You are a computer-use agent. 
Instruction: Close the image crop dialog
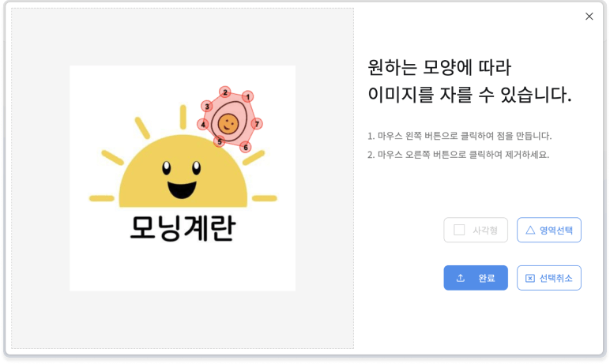(x=589, y=17)
